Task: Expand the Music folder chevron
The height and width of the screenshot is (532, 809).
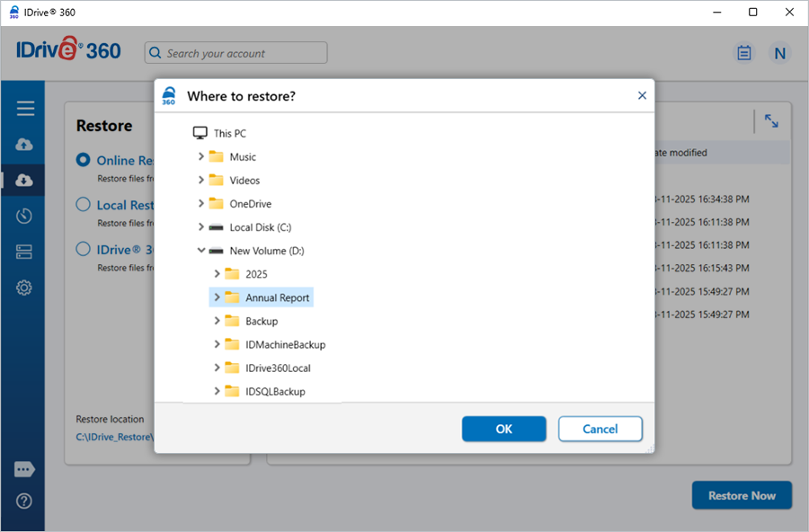Action: (x=200, y=156)
